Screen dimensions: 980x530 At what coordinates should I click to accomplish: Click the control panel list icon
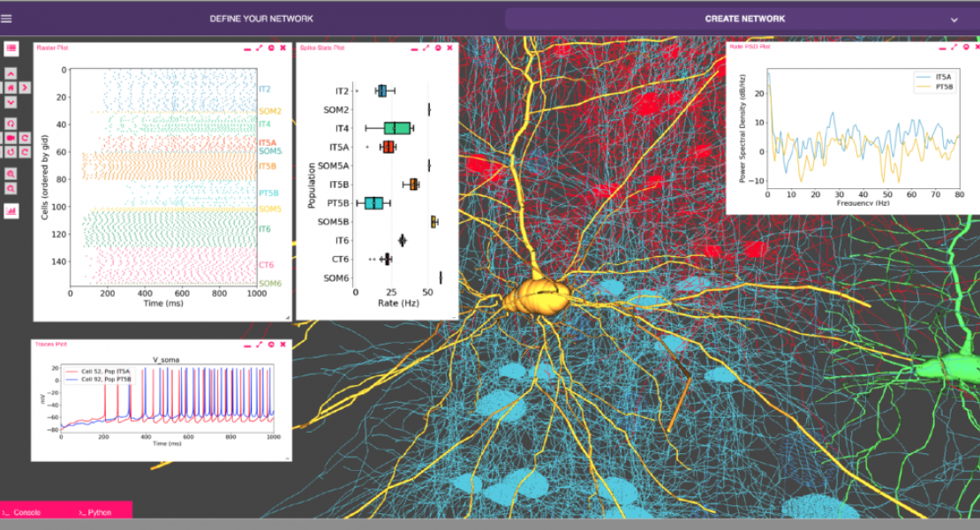pyautogui.click(x=11, y=48)
